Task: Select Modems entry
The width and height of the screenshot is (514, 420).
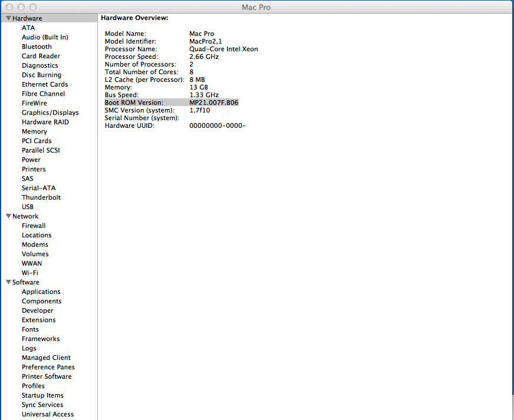Action: (x=35, y=244)
